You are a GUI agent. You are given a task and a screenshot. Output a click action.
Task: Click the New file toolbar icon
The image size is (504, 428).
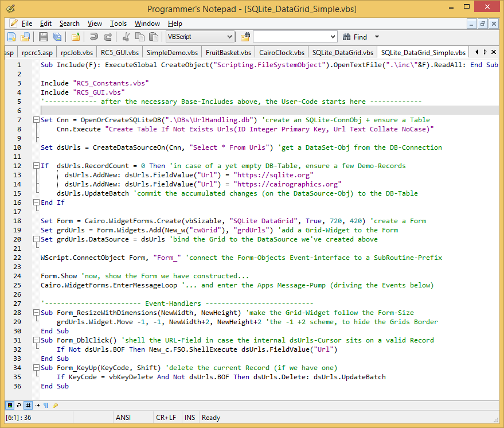(10, 37)
